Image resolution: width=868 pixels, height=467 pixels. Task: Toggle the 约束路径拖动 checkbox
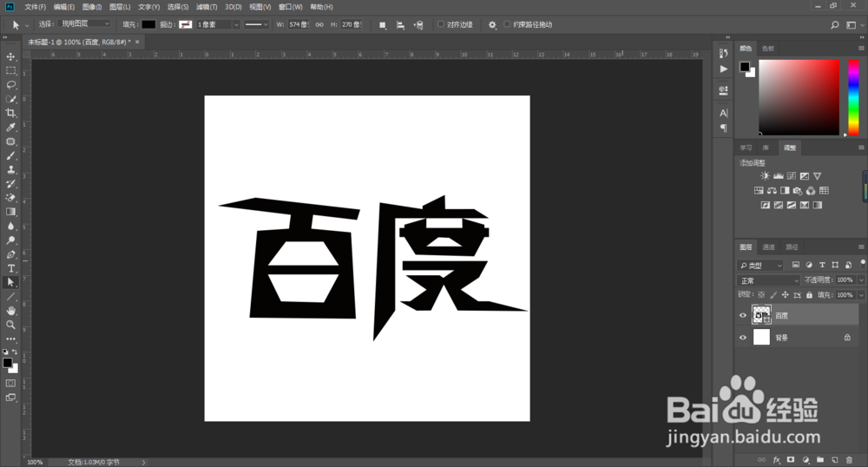[x=507, y=24]
